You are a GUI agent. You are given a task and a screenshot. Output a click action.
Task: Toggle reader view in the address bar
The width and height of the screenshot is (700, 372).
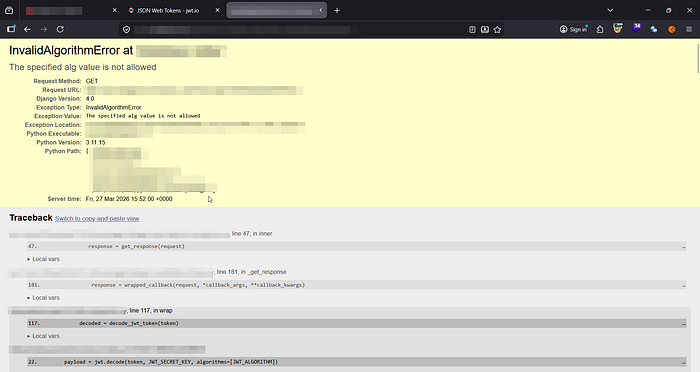coord(472,29)
